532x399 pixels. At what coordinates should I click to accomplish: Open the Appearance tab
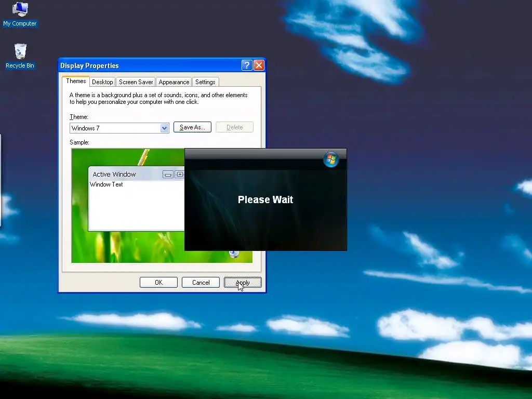tap(174, 82)
